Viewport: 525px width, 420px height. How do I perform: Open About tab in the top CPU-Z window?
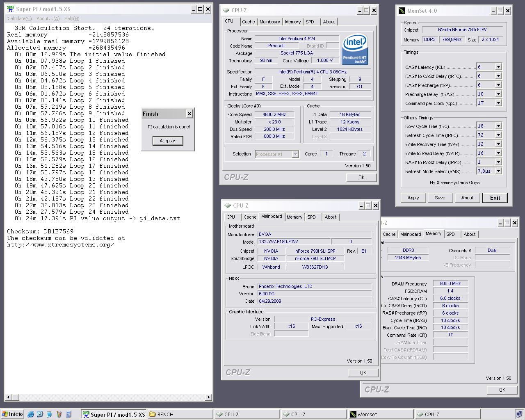pos(329,22)
